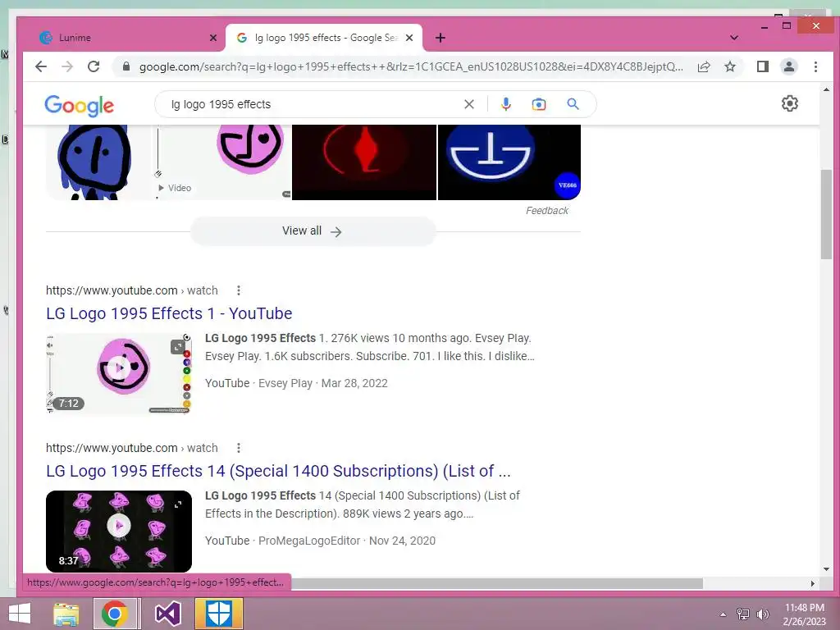Open Chrome's three-dot menu
Viewport: 840px width, 630px height.
(815, 66)
